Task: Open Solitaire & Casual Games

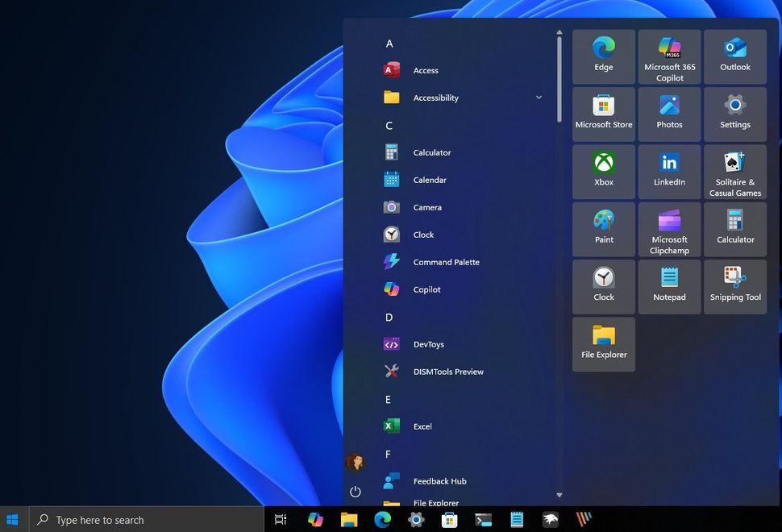Action: pos(734,171)
